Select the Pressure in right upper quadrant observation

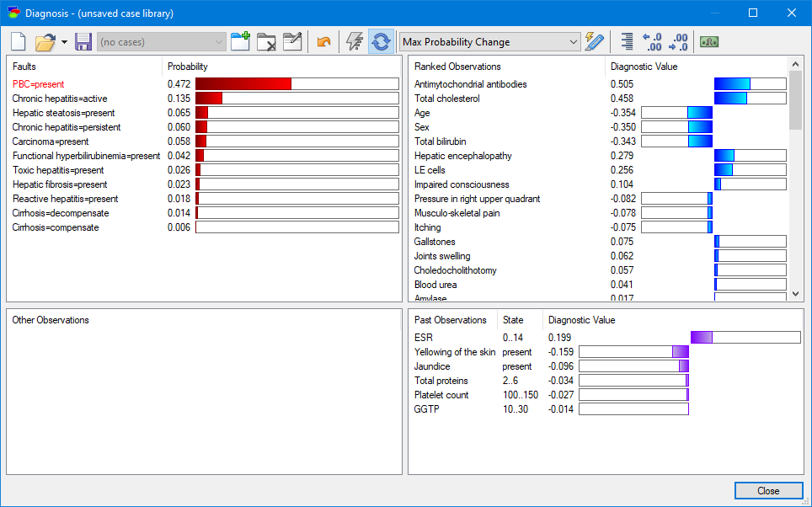[477, 199]
